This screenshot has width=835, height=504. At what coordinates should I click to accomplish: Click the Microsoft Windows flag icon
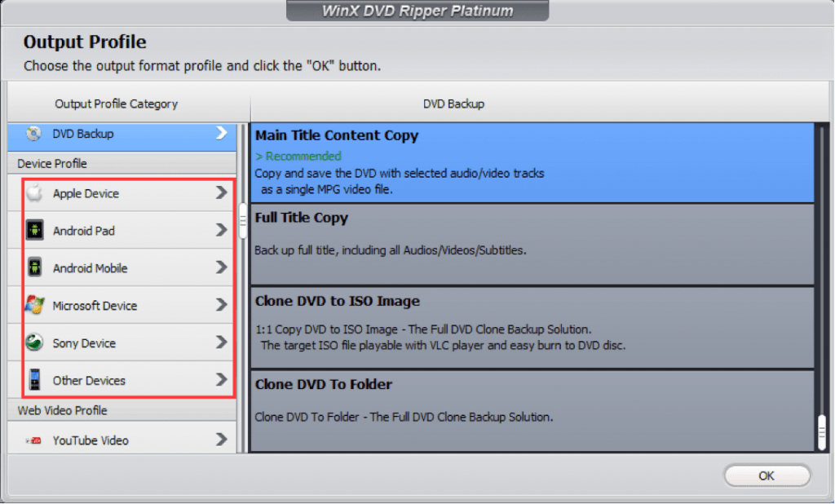click(x=34, y=305)
